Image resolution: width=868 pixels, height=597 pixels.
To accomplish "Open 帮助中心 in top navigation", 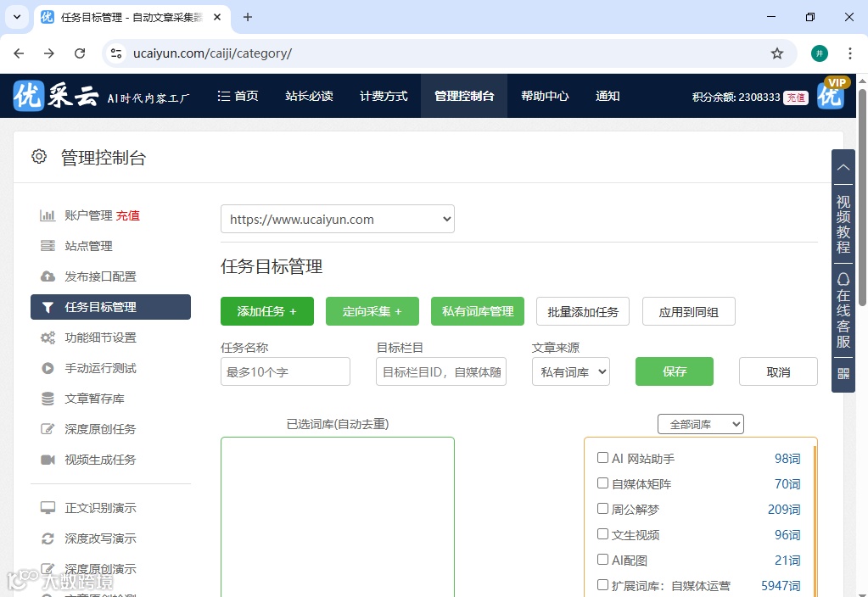I will click(x=545, y=96).
